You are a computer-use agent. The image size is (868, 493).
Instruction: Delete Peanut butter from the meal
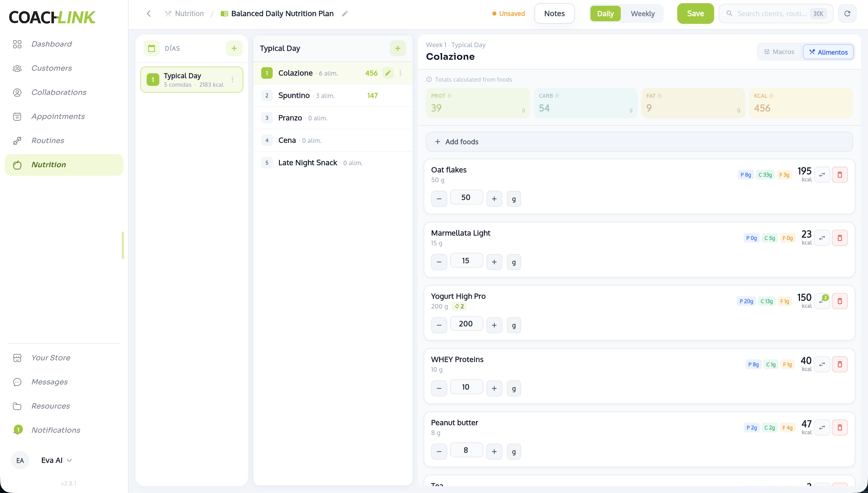click(x=840, y=427)
